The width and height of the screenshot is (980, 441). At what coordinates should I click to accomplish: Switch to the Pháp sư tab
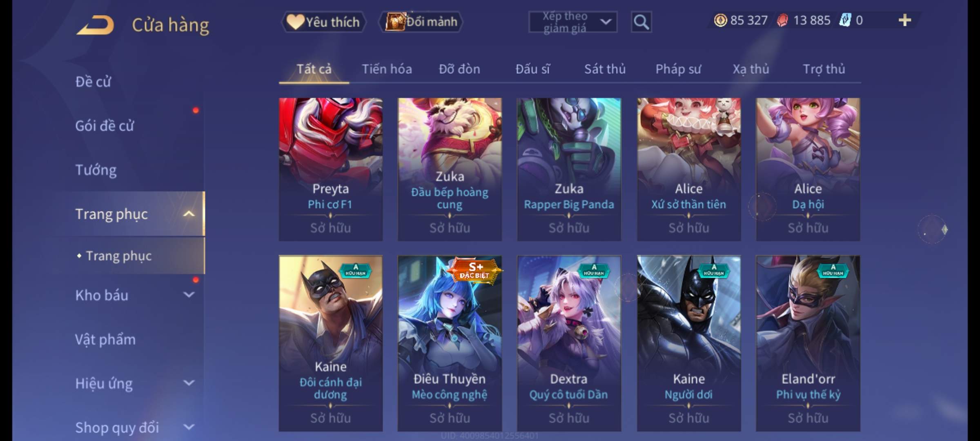[x=678, y=69]
